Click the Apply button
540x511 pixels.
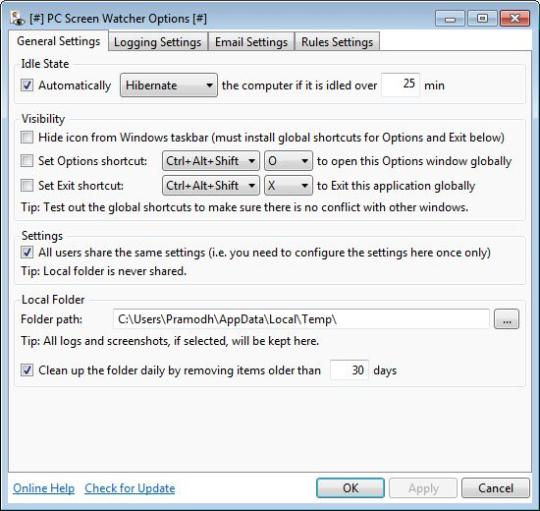click(423, 488)
